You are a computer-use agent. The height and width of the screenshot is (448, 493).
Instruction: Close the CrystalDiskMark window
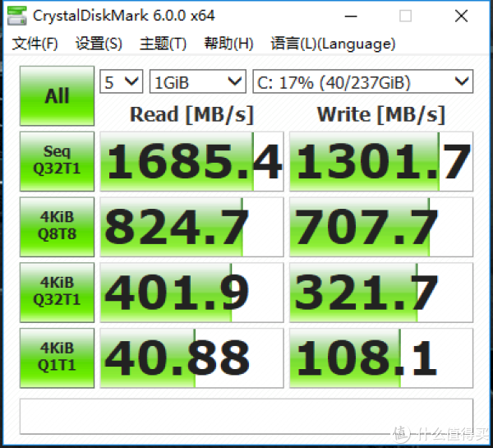click(461, 16)
